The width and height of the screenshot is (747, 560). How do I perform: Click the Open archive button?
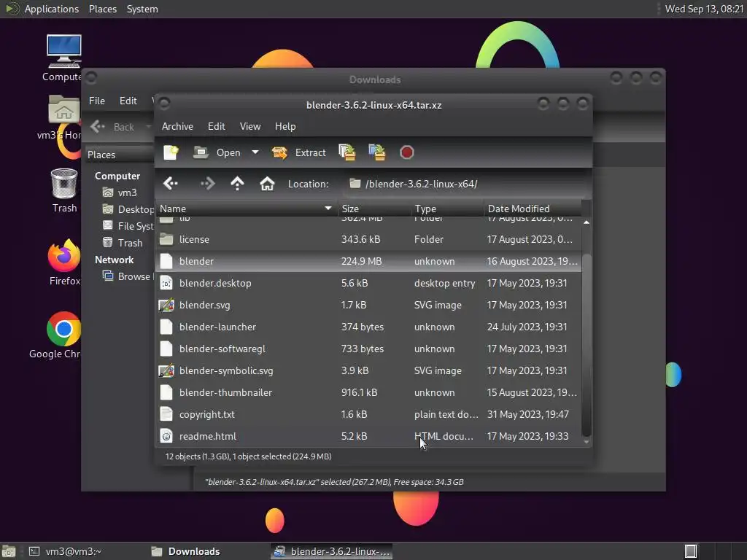(x=217, y=152)
